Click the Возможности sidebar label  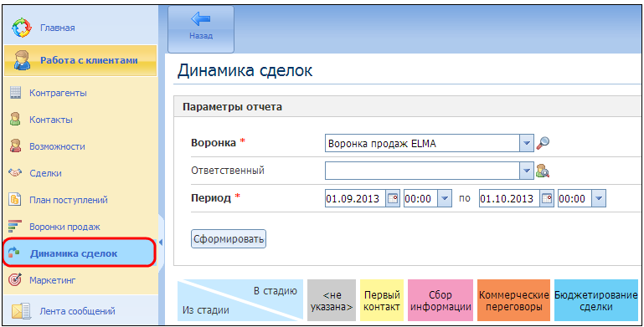pos(57,146)
